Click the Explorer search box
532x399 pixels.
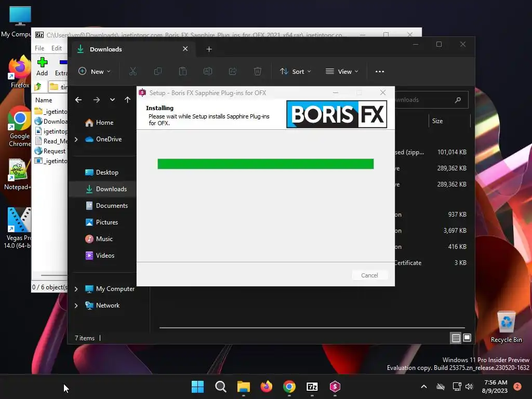pos(431,100)
